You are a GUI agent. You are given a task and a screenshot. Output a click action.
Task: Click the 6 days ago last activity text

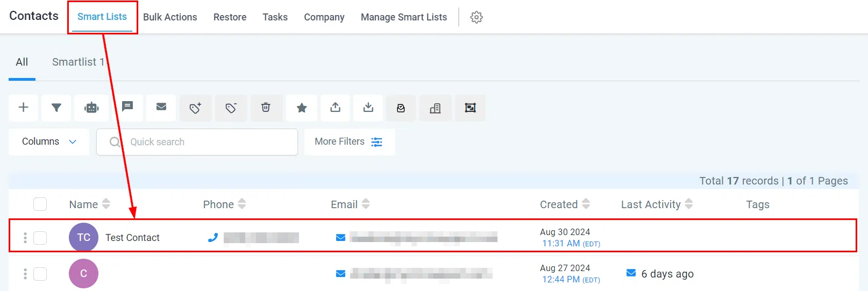[x=667, y=274]
